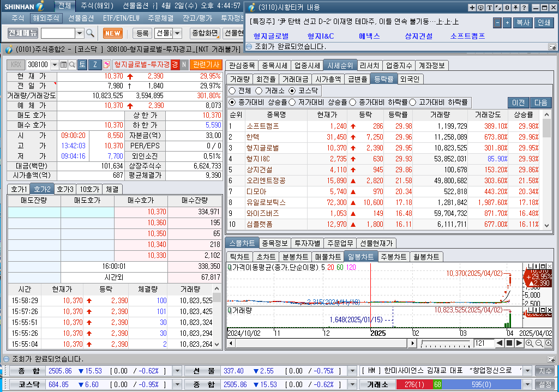Image resolution: width=559 pixels, height=392 pixels.
Task: Click the chart horizontal scrollbar right arrow
Action: pyautogui.click(x=412, y=343)
